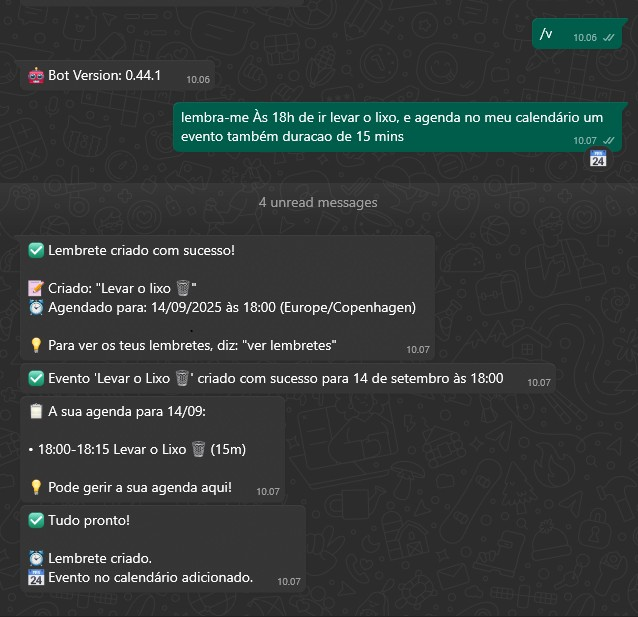The height and width of the screenshot is (617, 638).
Task: Click alarm clock emoji beside Lembrete criado.
Action: click(x=36, y=558)
